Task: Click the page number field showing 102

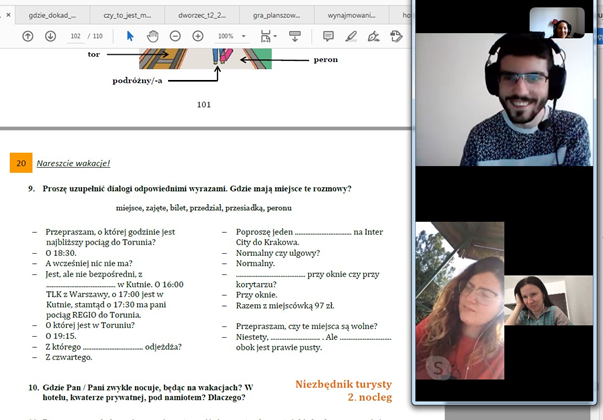Action: tap(76, 36)
